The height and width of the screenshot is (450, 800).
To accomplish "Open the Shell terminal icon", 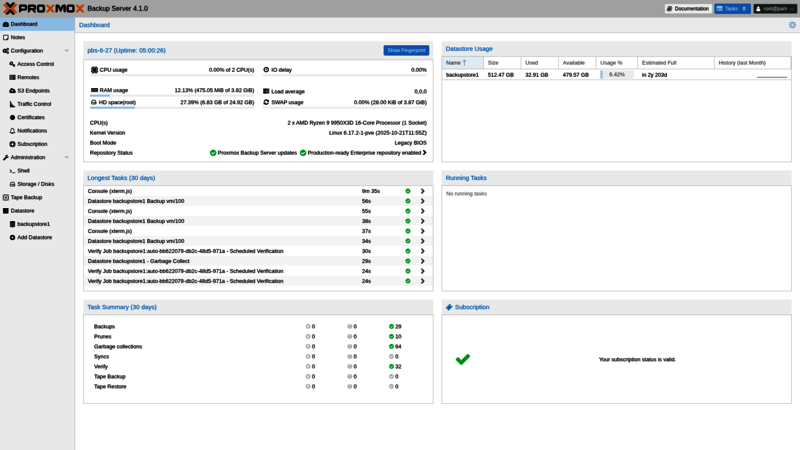I will click(12, 171).
